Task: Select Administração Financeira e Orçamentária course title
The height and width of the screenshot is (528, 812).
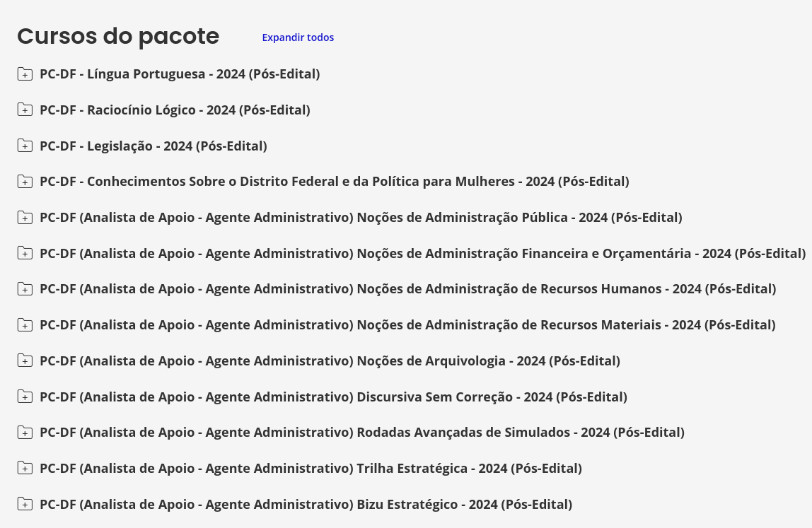Action: 422,254
